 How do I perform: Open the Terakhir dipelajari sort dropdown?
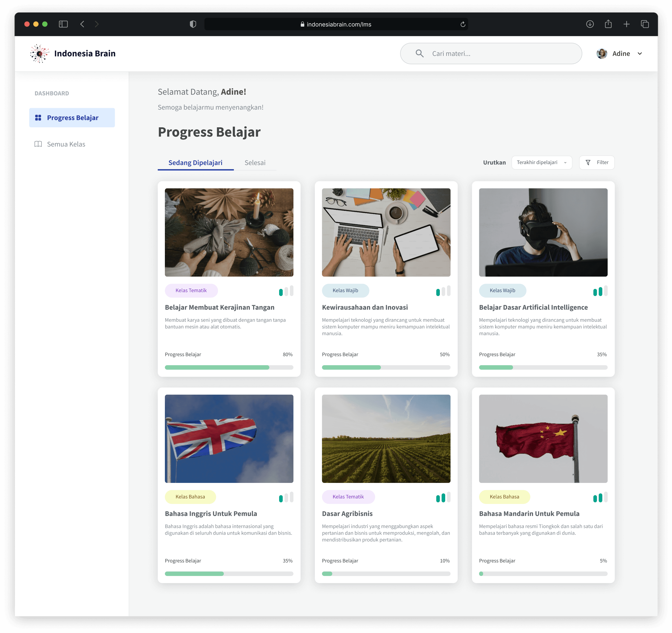(541, 163)
